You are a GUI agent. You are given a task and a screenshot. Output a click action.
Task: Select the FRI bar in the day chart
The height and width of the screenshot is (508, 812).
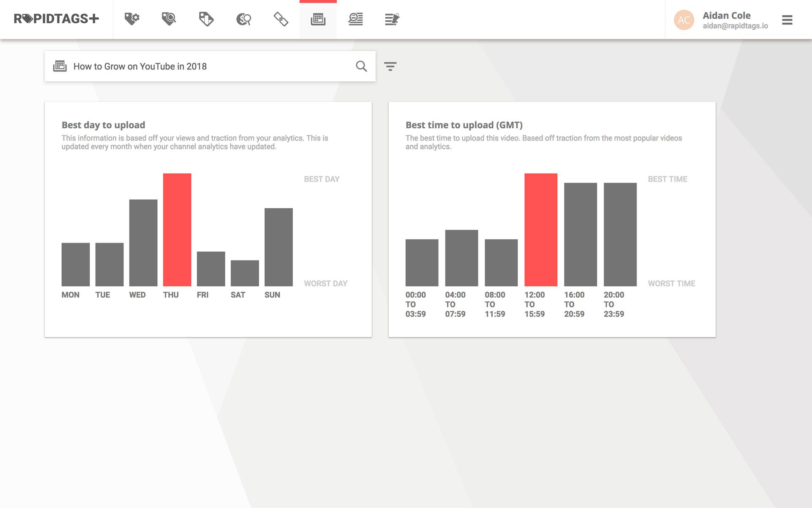point(211,269)
